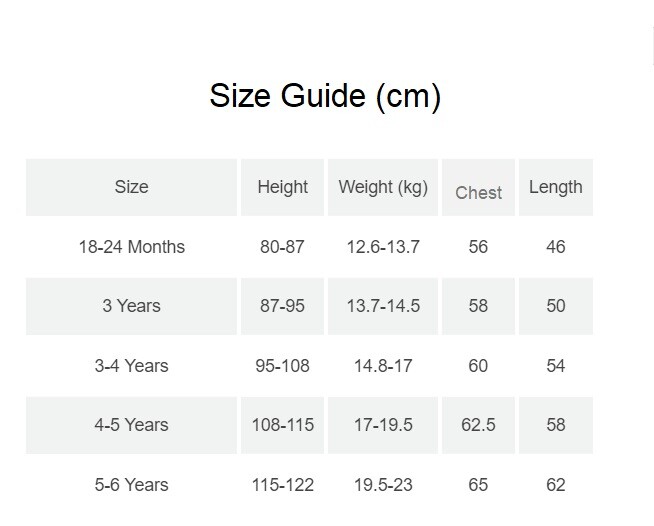Click the 18-24 Months size row

(x=309, y=247)
